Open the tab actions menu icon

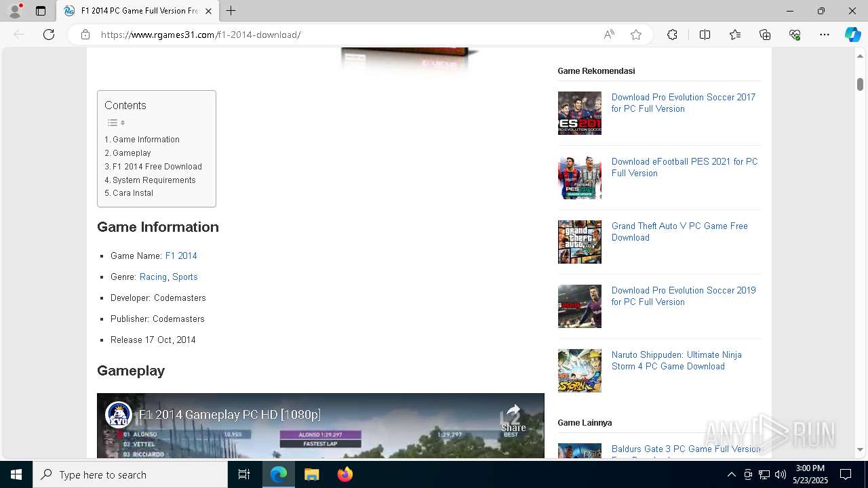tap(41, 11)
